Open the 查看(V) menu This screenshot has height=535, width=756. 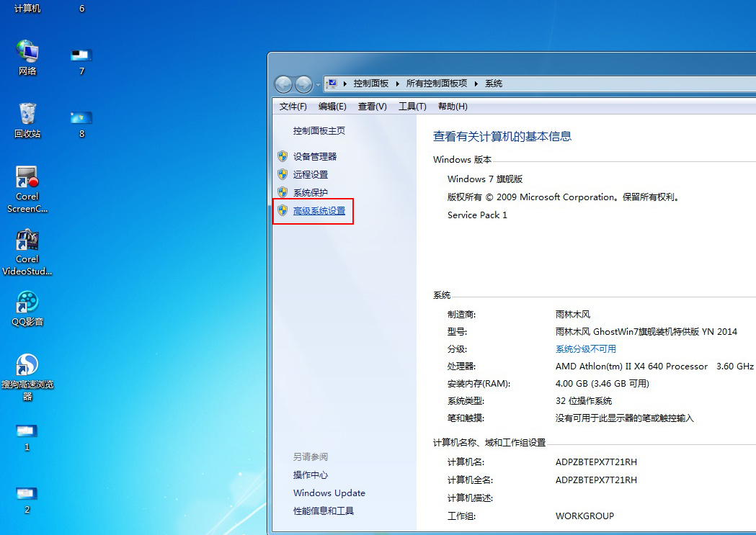(x=372, y=106)
